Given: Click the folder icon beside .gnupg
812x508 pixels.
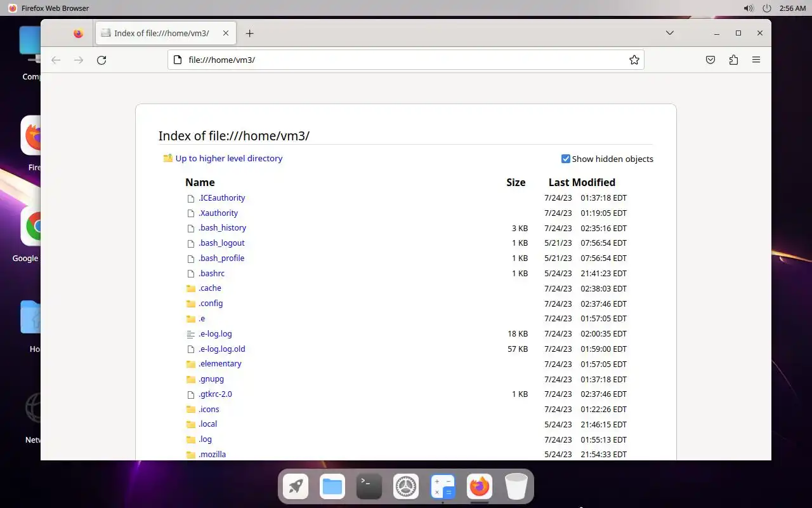Looking at the screenshot, I should point(191,379).
